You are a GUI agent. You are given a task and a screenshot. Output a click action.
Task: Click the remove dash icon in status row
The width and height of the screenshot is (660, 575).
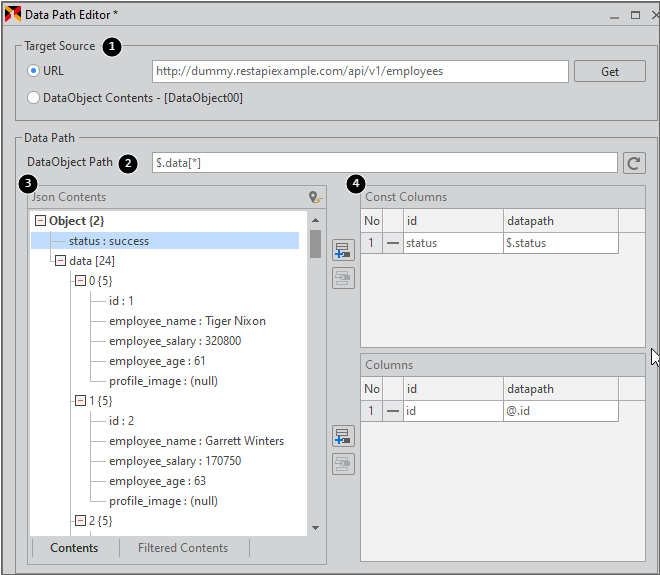coord(393,243)
